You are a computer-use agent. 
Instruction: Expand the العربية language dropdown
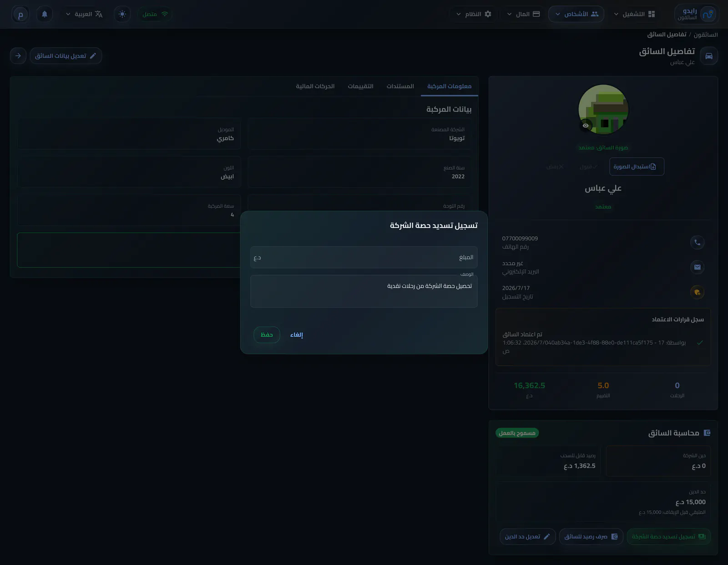point(84,14)
